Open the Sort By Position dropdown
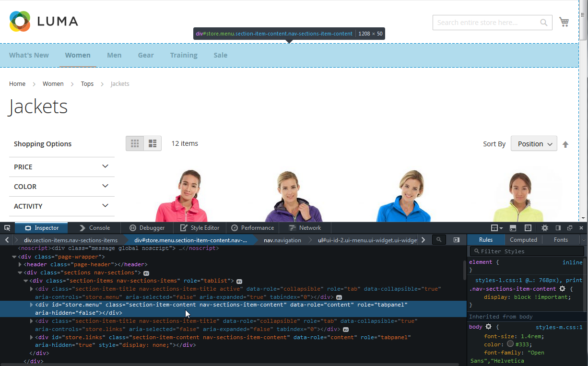The height and width of the screenshot is (366, 588). point(534,143)
